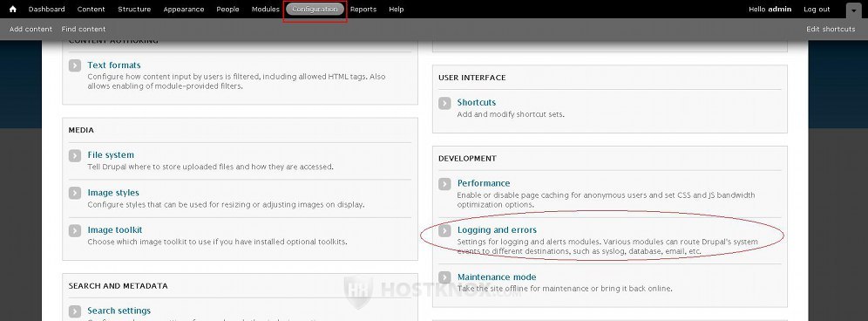Open the Reports menu item
Image resolution: width=868 pixels, height=321 pixels.
(x=363, y=9)
